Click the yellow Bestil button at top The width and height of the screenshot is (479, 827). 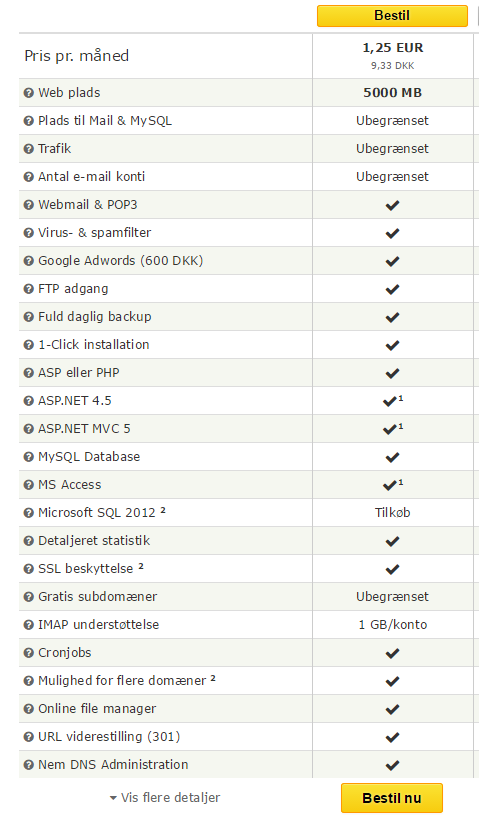392,16
